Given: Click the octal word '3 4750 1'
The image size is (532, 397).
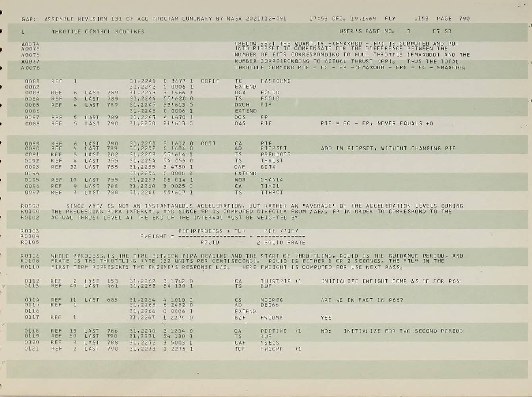Looking at the screenshot, I should tap(178, 167).
